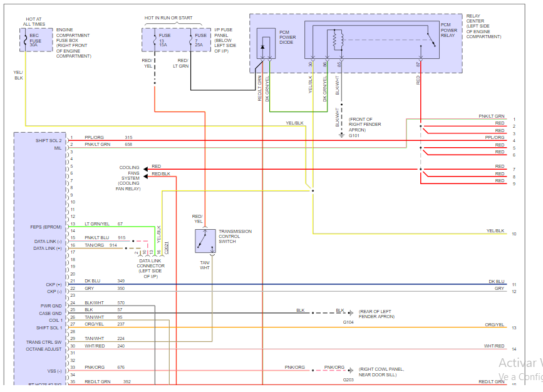The image size is (543, 392).
Task: Click the HOT IN RUN OR START label
Action: point(167,19)
